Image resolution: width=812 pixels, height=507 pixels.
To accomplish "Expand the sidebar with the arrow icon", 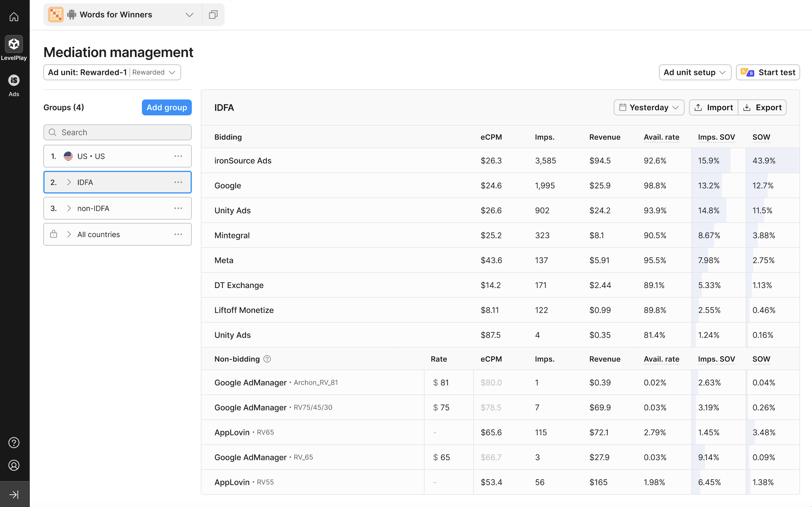I will click(x=14, y=494).
